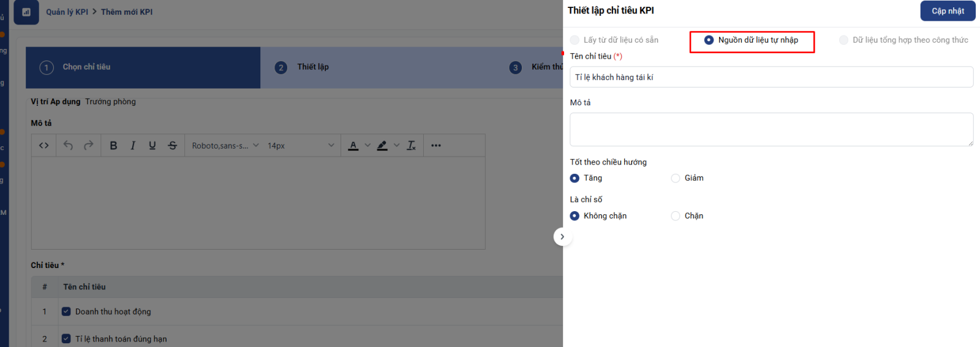Uncheck 'Tỉ lệ thanh toán đúng hạn' checkbox
980x347 pixels.
coord(66,338)
